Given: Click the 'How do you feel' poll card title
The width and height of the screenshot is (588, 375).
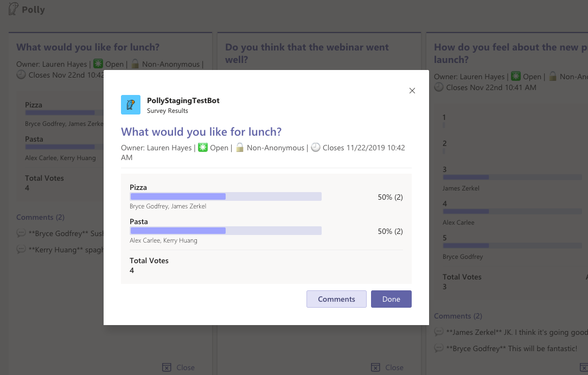Looking at the screenshot, I should click(511, 53).
